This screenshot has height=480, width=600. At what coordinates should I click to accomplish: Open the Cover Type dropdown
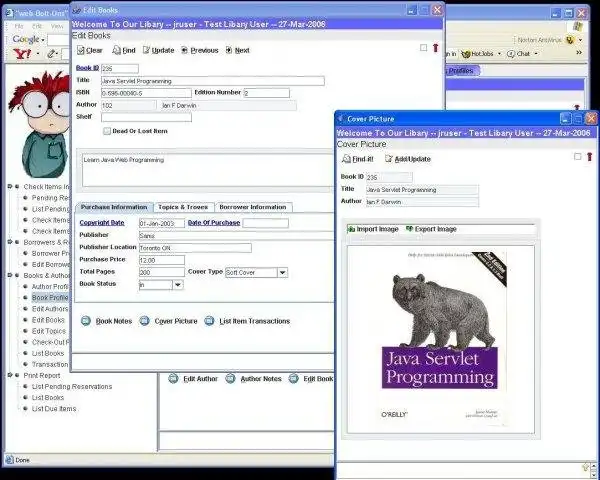coord(282,273)
